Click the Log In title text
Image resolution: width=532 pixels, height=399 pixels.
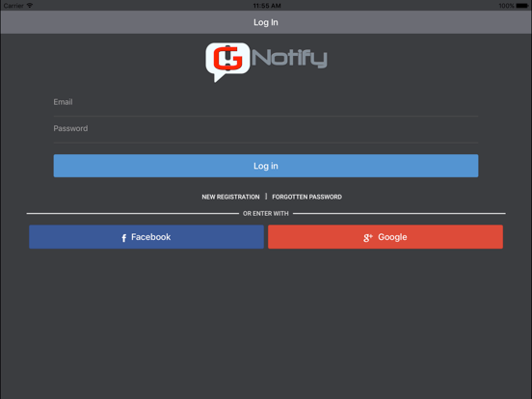pos(266,22)
